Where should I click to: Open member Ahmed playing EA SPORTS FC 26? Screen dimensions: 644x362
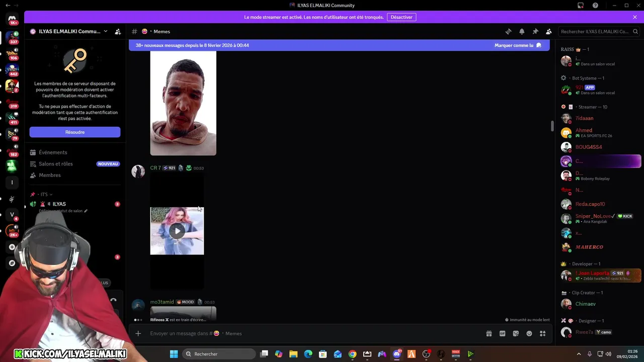click(601, 133)
